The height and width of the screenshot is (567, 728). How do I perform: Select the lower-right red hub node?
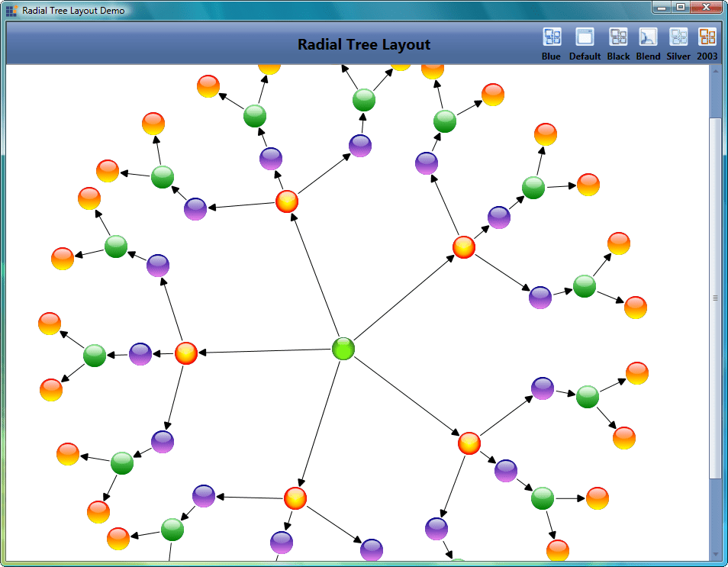point(469,443)
